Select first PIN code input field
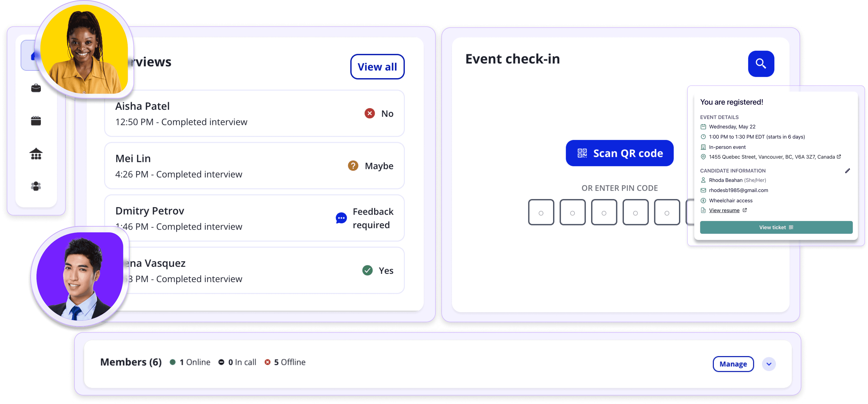This screenshot has width=868, height=404. tap(542, 212)
